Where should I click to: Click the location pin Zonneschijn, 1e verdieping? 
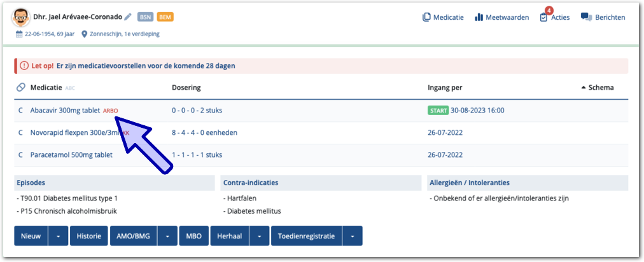click(x=85, y=34)
